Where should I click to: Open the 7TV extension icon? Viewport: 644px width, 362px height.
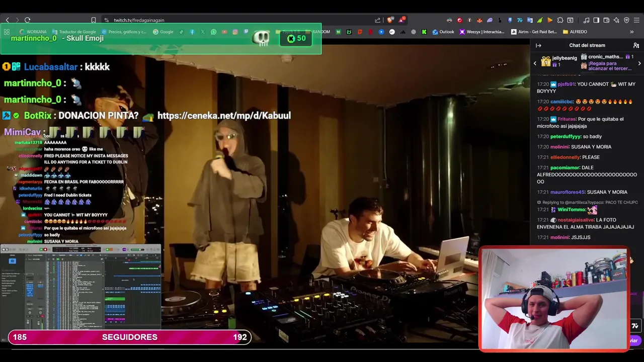click(520, 20)
